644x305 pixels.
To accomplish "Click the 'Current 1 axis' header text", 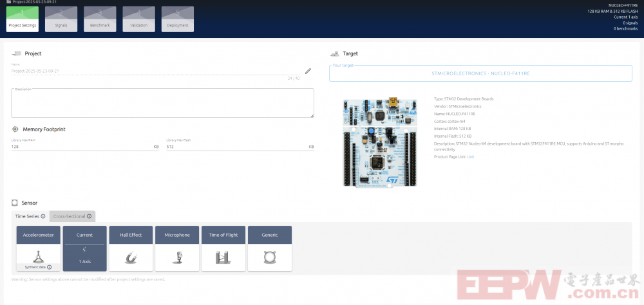I will click(625, 17).
